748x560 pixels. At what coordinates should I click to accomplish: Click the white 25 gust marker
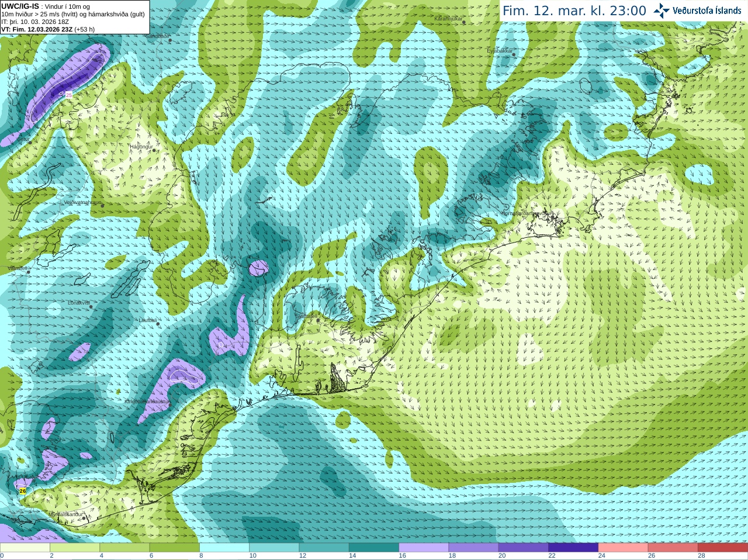[x=68, y=95]
